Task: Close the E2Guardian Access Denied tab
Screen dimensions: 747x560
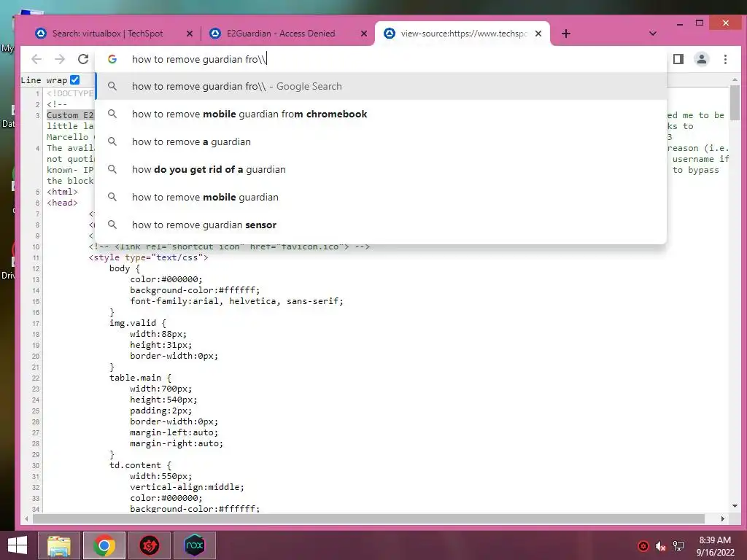Action: pos(364,34)
